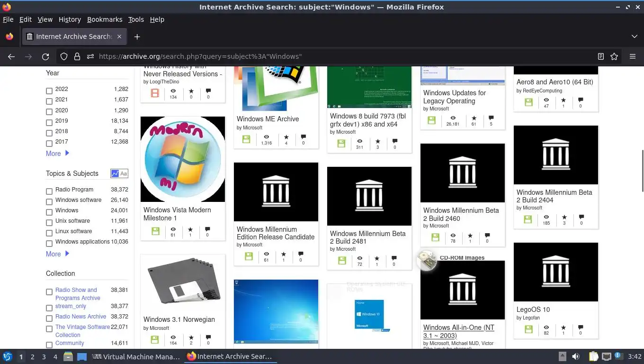644x364 pixels.
Task: Check the 2018 year filter
Action: point(49,132)
